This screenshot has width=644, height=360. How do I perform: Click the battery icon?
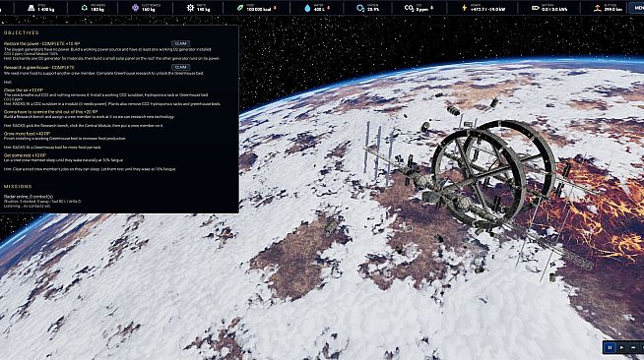click(x=535, y=8)
